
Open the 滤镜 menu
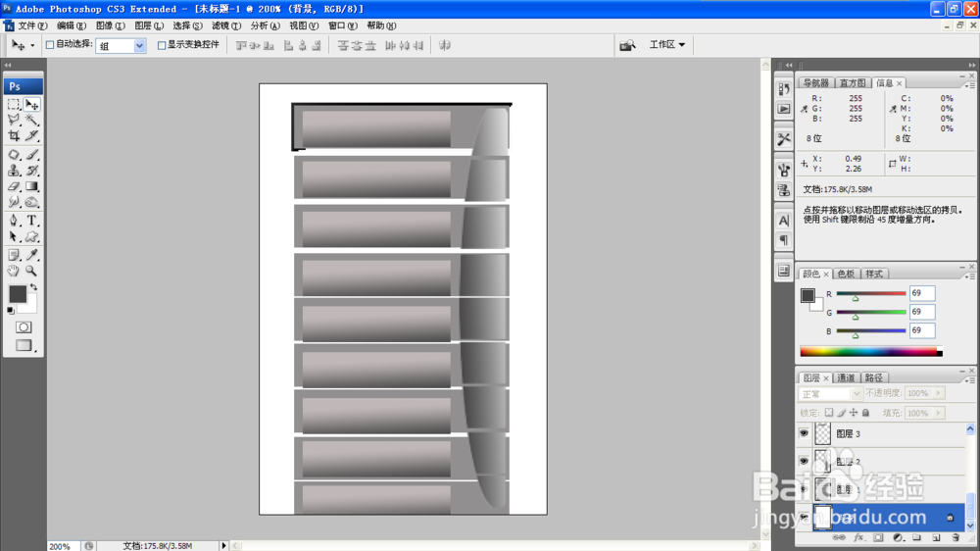coord(225,25)
